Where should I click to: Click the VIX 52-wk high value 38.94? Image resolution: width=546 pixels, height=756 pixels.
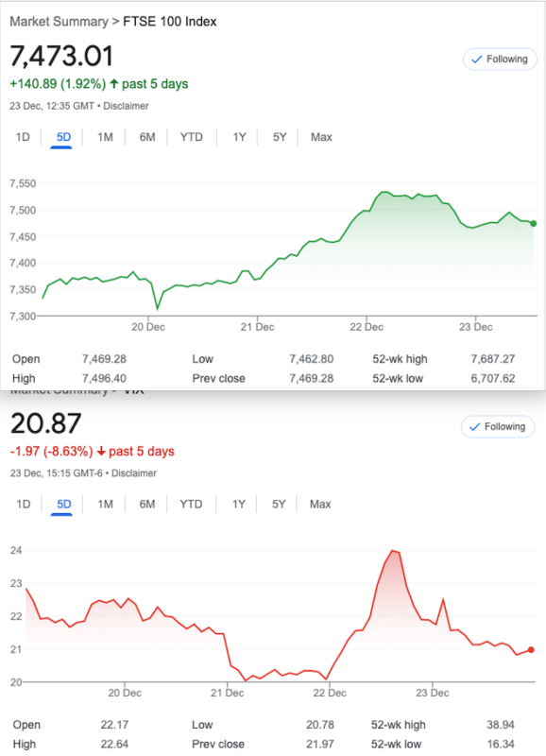click(501, 725)
